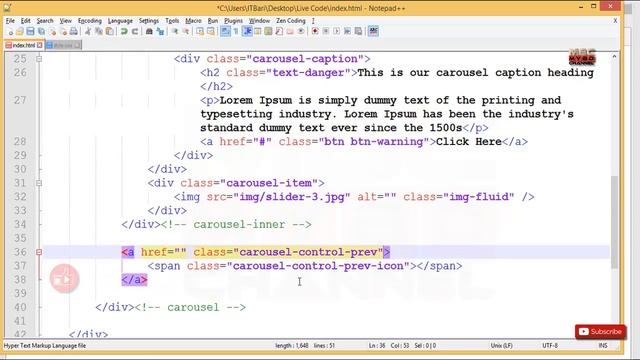Paste clipboard using the Paste toolbar icon

click(x=109, y=31)
